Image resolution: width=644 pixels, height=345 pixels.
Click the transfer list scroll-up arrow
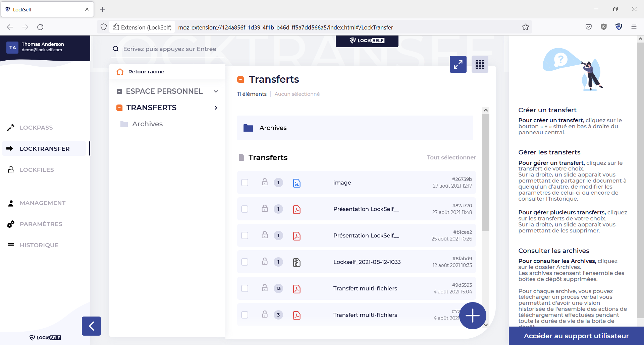(486, 110)
